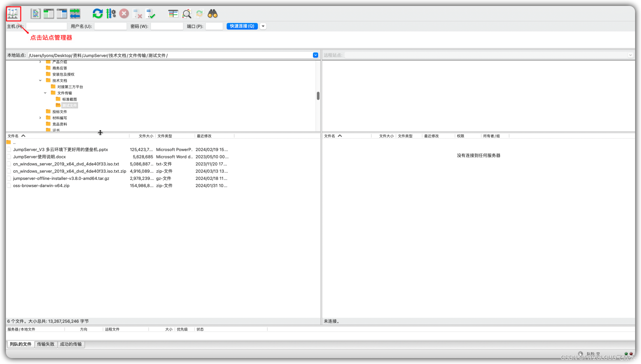
Task: Select cn_windows_server_2019 iso.txt.zip file
Action: click(70, 171)
